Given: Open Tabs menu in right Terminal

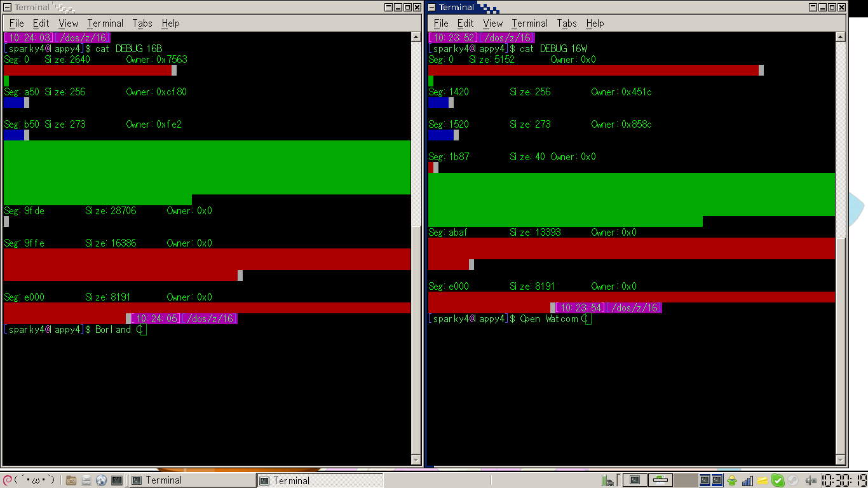Looking at the screenshot, I should (567, 24).
